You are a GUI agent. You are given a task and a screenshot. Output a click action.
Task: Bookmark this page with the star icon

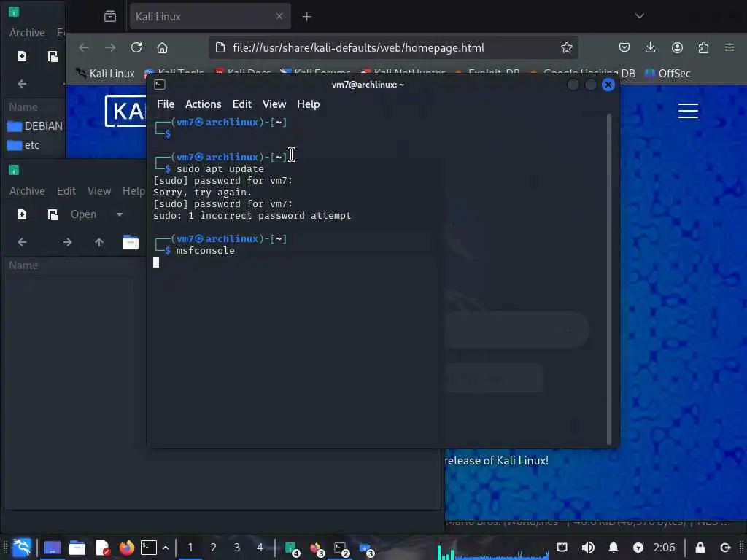click(566, 47)
